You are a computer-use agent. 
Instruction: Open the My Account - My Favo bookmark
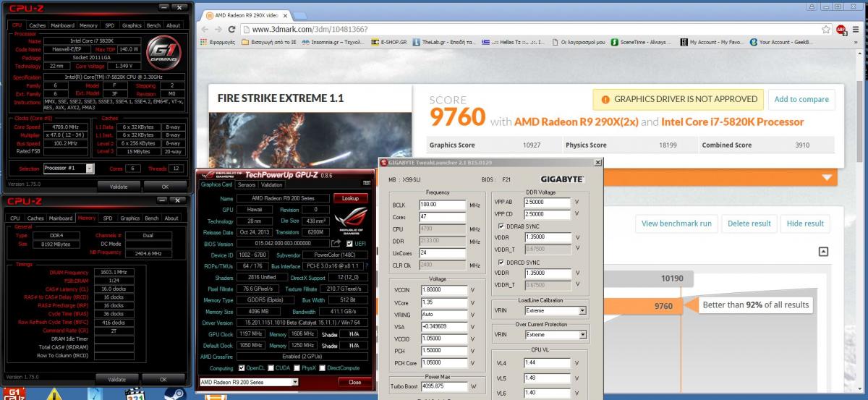point(712,42)
